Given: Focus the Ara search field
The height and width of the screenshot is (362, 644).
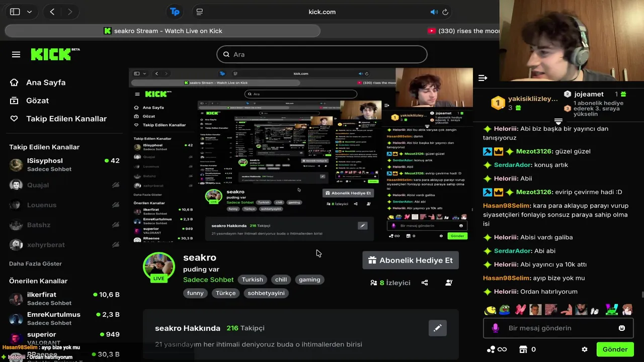Looking at the screenshot, I should coord(322,54).
